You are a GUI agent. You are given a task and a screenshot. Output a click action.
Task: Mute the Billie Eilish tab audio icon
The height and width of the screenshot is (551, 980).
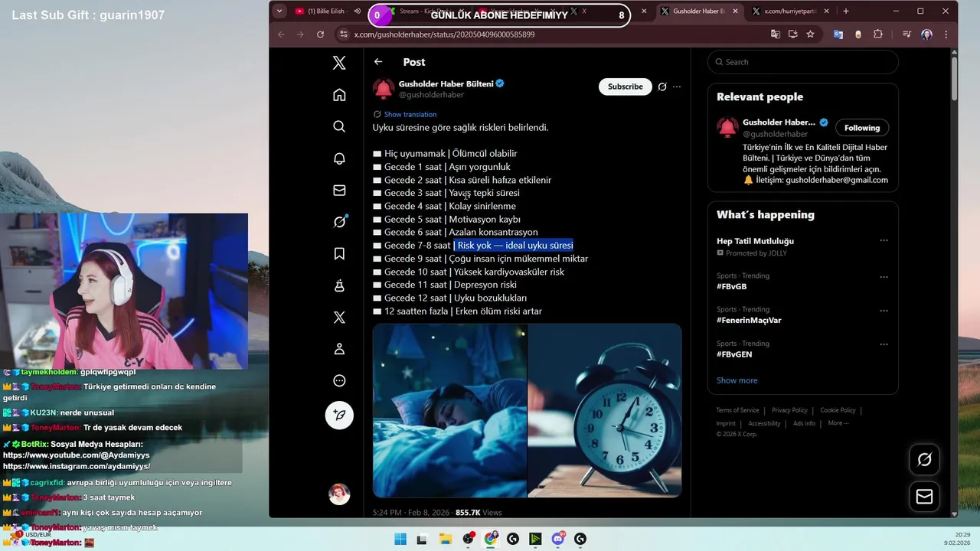point(358,11)
